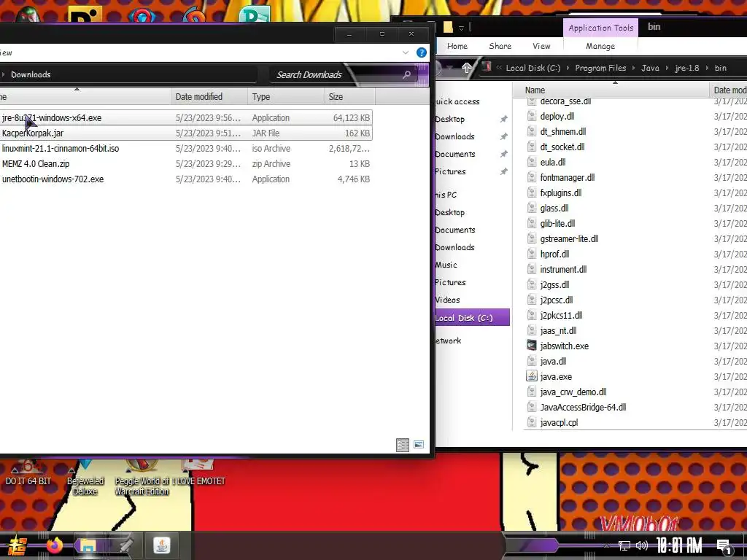Select the java.exe file icon
This screenshot has height=560, width=747.
point(532,376)
